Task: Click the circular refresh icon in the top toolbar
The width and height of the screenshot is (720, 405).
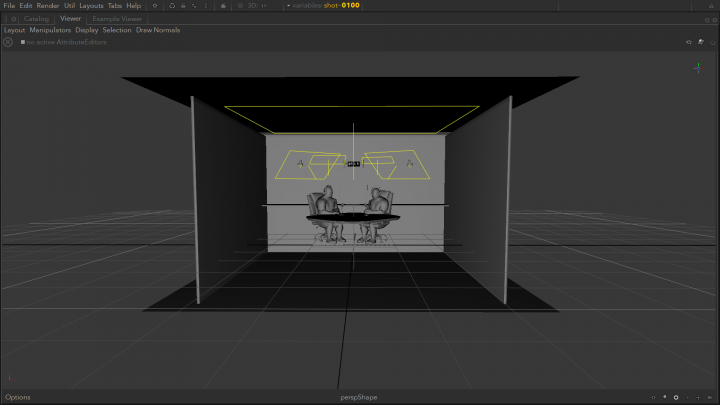Action: 172,6
